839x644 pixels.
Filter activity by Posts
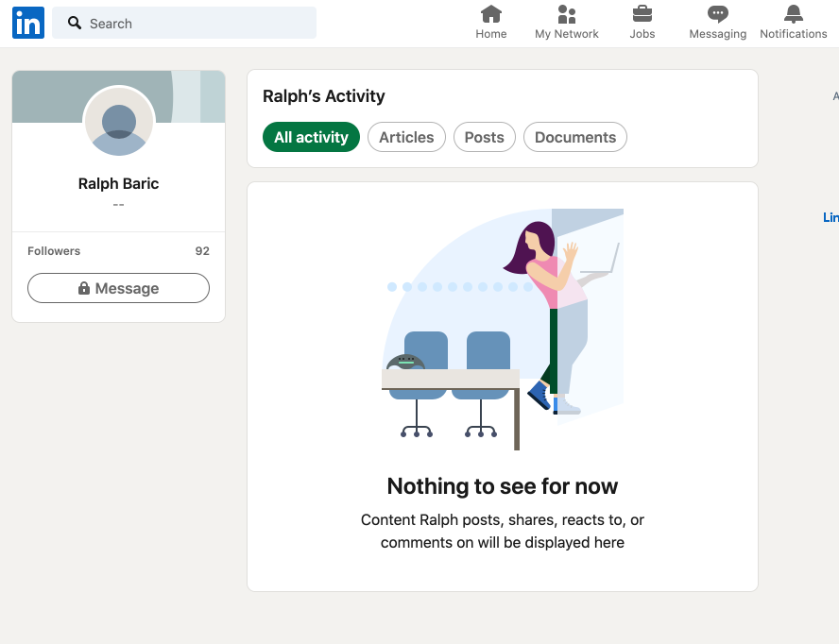click(484, 137)
